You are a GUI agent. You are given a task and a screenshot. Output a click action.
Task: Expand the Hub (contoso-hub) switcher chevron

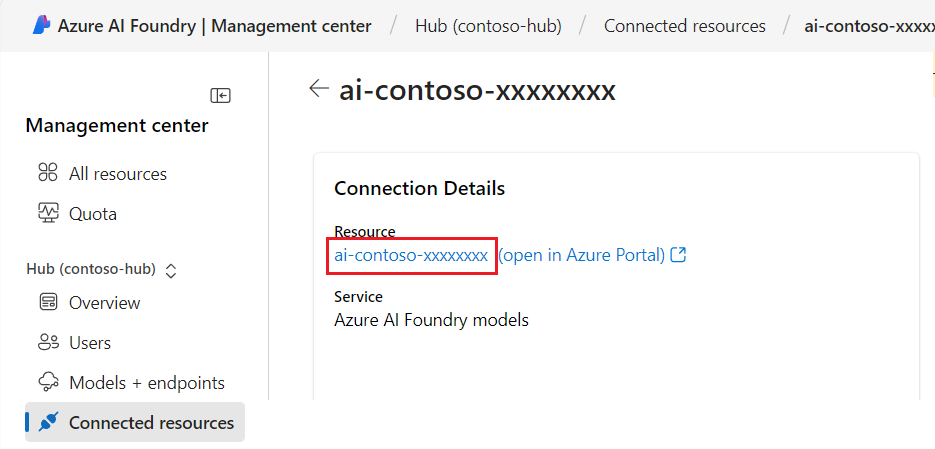(x=171, y=270)
